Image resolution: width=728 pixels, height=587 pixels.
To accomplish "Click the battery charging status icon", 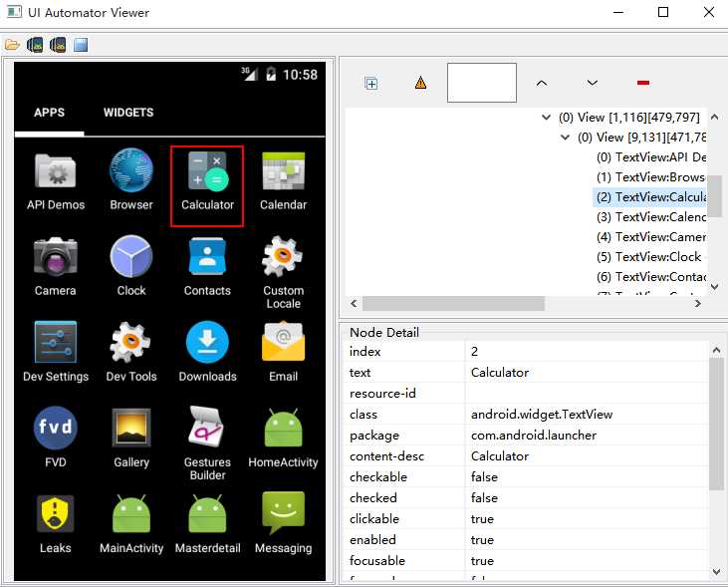I will point(271,74).
